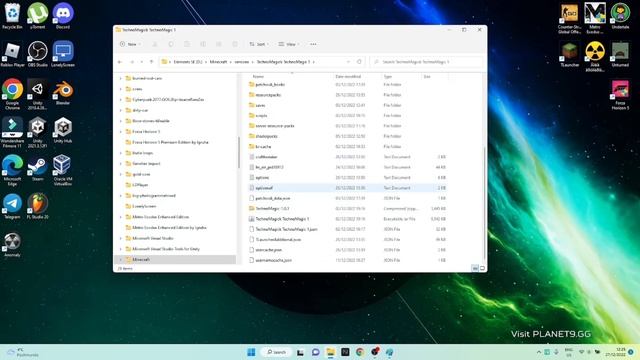Select the shaderpacks folder
Viewport: 640px width, 360px height.
click(266, 136)
